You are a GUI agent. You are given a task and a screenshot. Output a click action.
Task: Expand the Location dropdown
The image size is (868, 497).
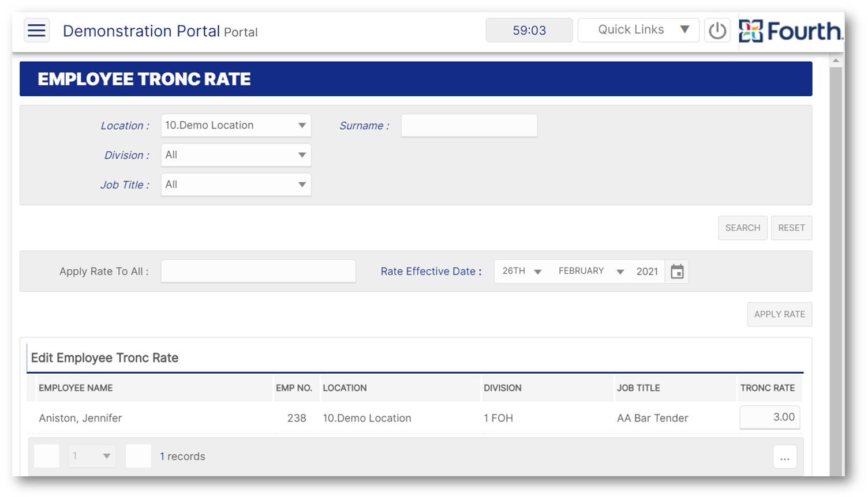coord(236,125)
